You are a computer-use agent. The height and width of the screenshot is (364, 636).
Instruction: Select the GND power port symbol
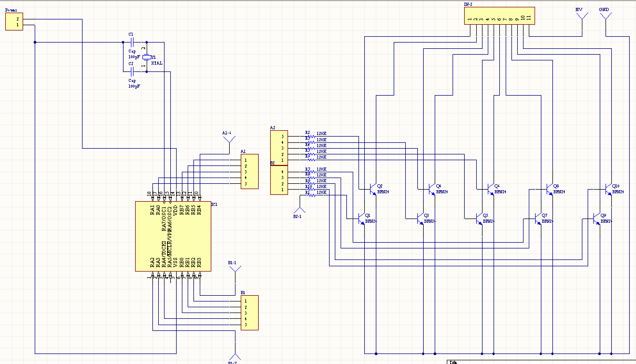[606, 17]
